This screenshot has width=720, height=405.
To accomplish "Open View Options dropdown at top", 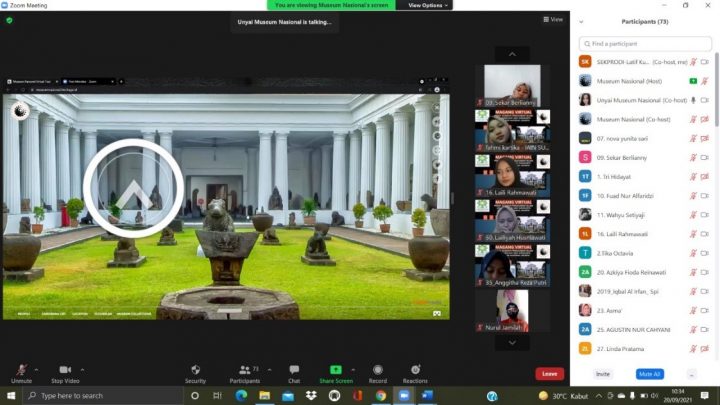I will point(428,5).
